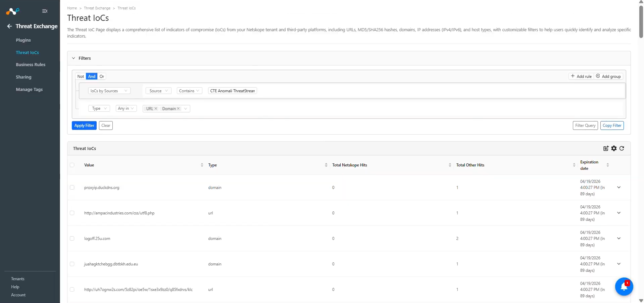Sort by Expiration date column

click(x=607, y=165)
